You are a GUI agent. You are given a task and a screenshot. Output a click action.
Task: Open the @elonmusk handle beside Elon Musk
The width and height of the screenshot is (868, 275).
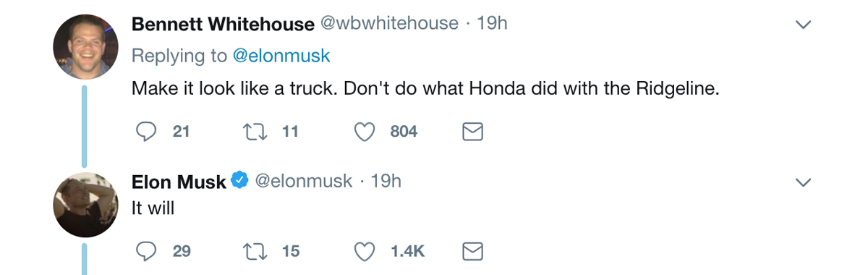point(304,181)
